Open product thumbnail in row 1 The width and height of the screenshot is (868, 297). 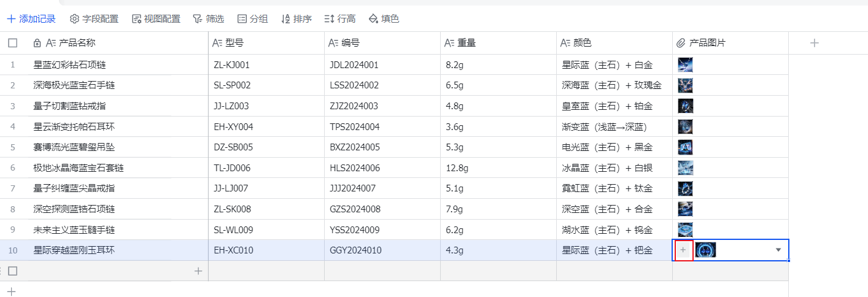point(685,65)
